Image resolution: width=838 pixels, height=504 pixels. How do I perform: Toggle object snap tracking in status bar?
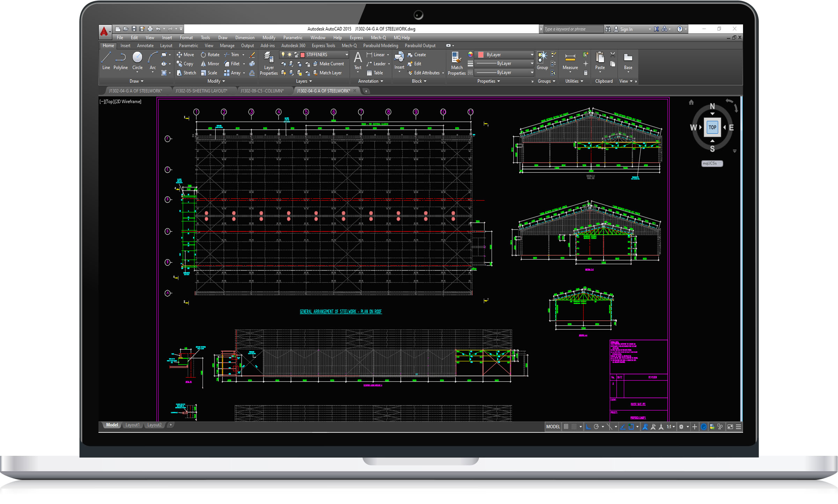(623, 427)
